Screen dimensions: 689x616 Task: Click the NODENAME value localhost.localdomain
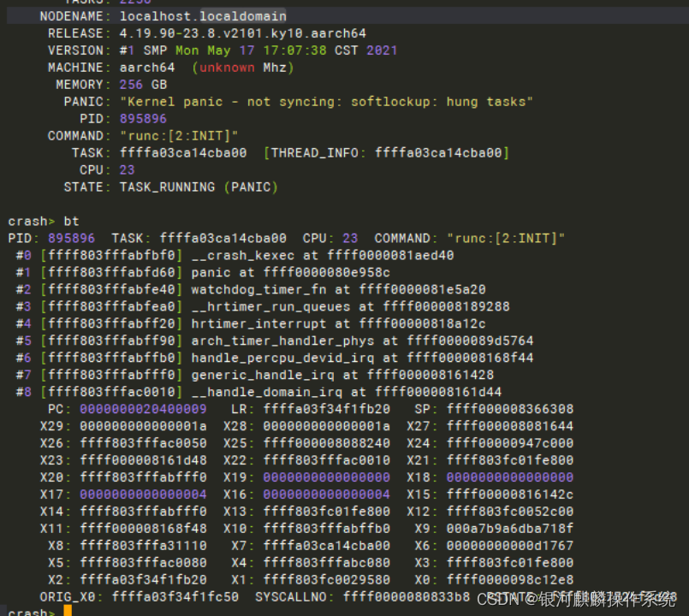click(203, 16)
